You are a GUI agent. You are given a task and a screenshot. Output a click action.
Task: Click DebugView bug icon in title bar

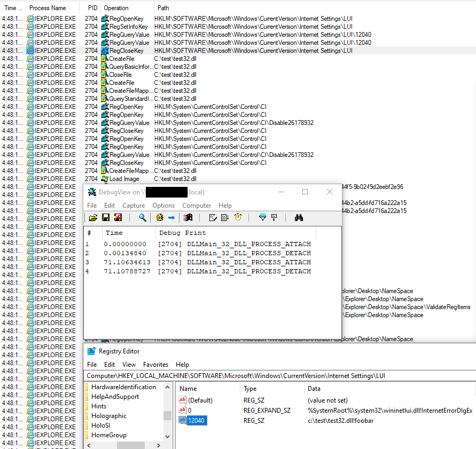click(x=92, y=192)
